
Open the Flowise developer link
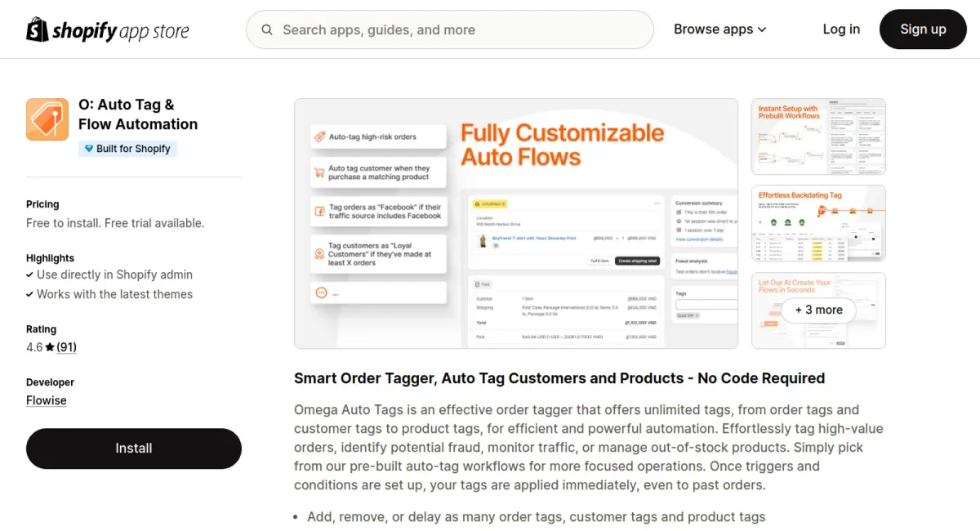click(x=47, y=400)
